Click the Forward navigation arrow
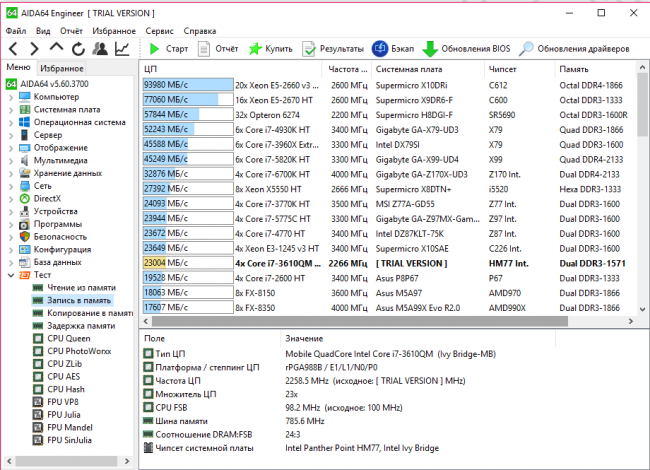The height and width of the screenshot is (470, 650). point(34,48)
